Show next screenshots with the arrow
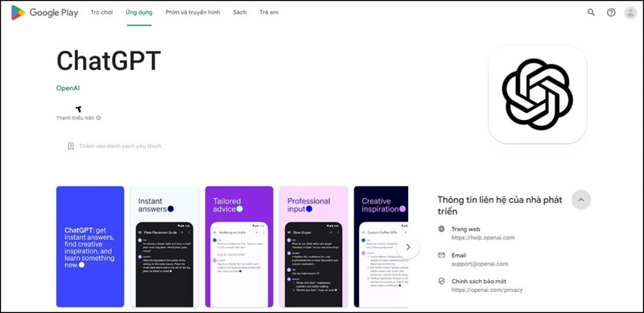 pyautogui.click(x=408, y=247)
